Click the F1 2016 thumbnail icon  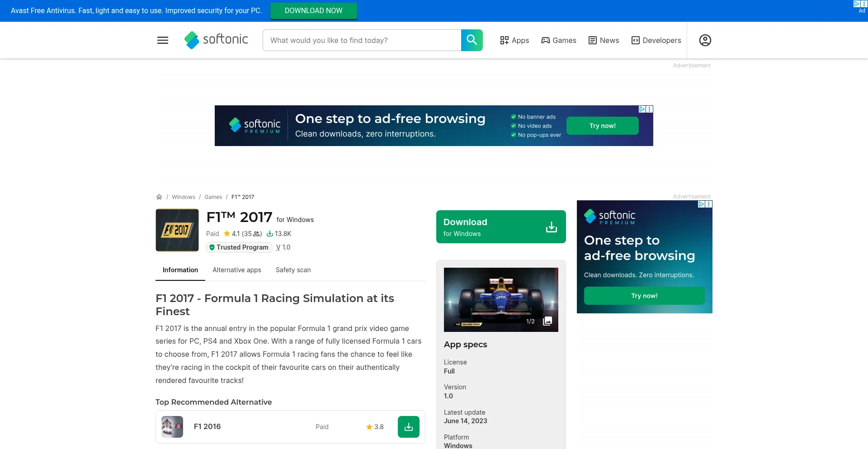click(172, 427)
